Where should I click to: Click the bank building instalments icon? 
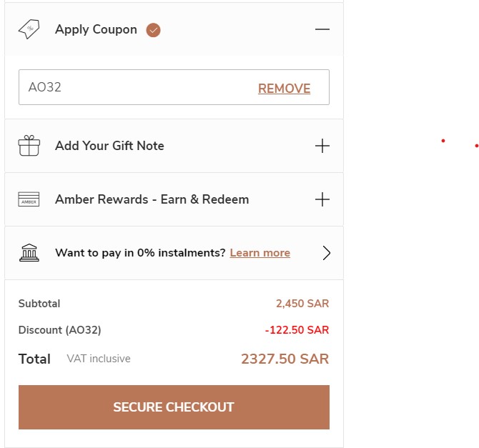pyautogui.click(x=29, y=253)
